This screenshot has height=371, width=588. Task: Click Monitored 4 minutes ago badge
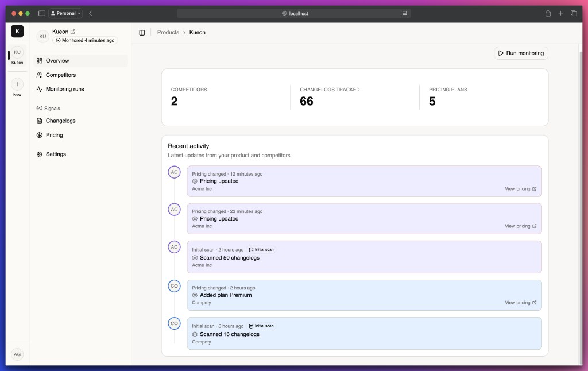(85, 41)
